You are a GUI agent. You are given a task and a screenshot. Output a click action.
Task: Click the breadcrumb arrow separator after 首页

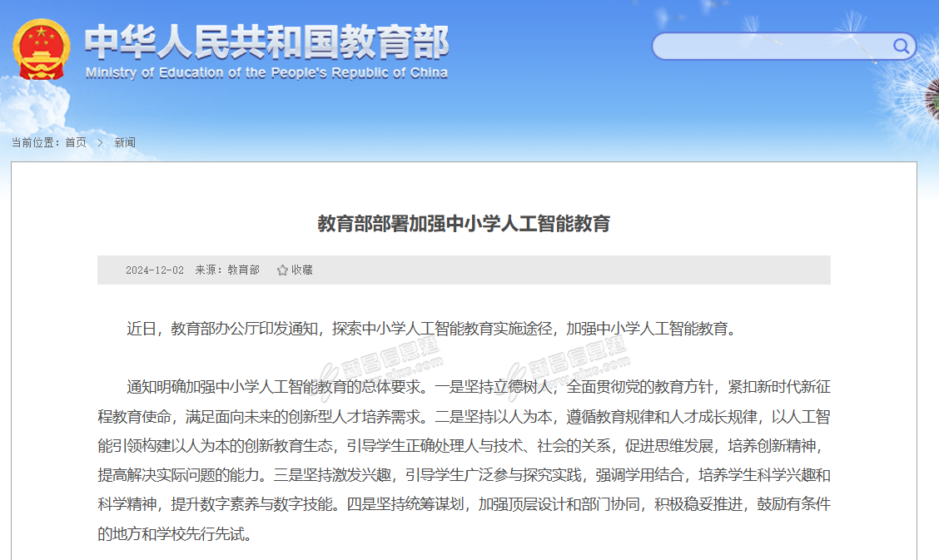click(100, 142)
